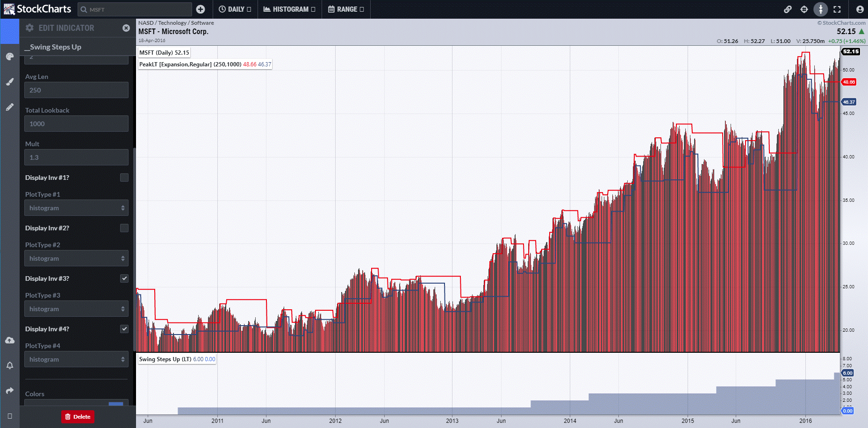Screen dimensions: 868x428
Task: Open alerts via the bell icon
Action: coord(9,365)
